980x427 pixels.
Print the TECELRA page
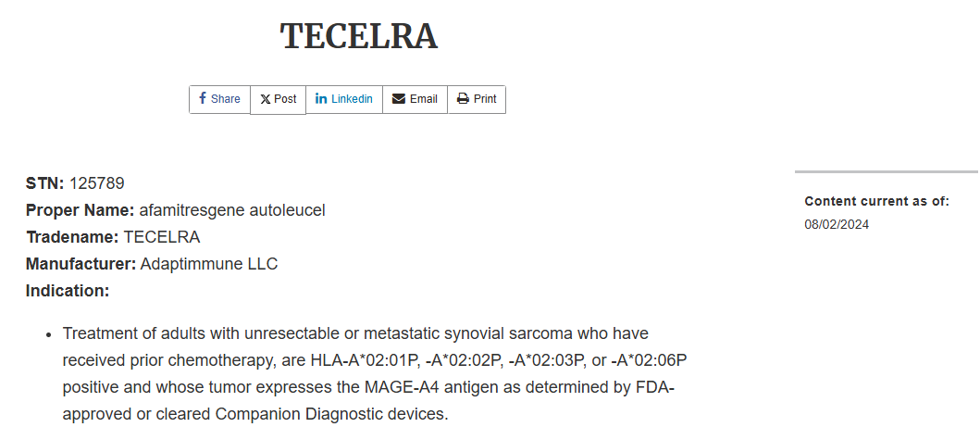(x=477, y=99)
